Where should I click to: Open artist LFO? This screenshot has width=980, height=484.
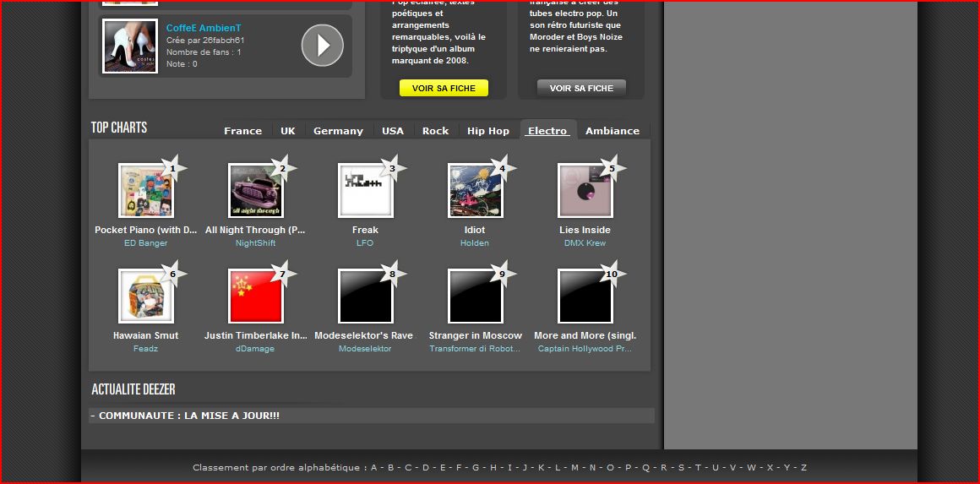coord(365,243)
